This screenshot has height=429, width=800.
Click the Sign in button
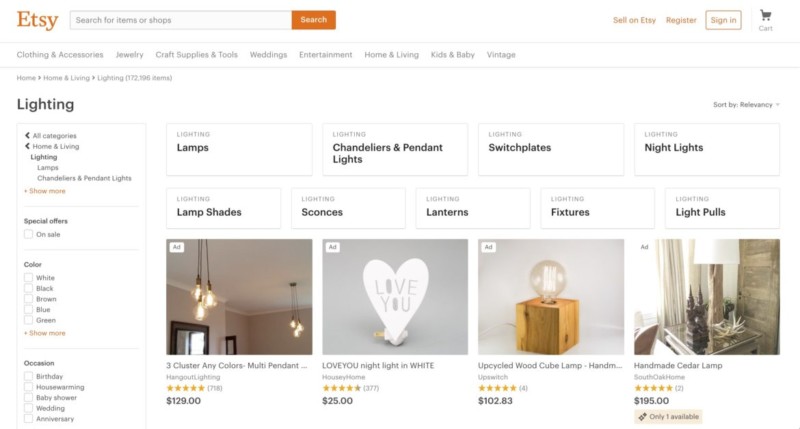(722, 19)
